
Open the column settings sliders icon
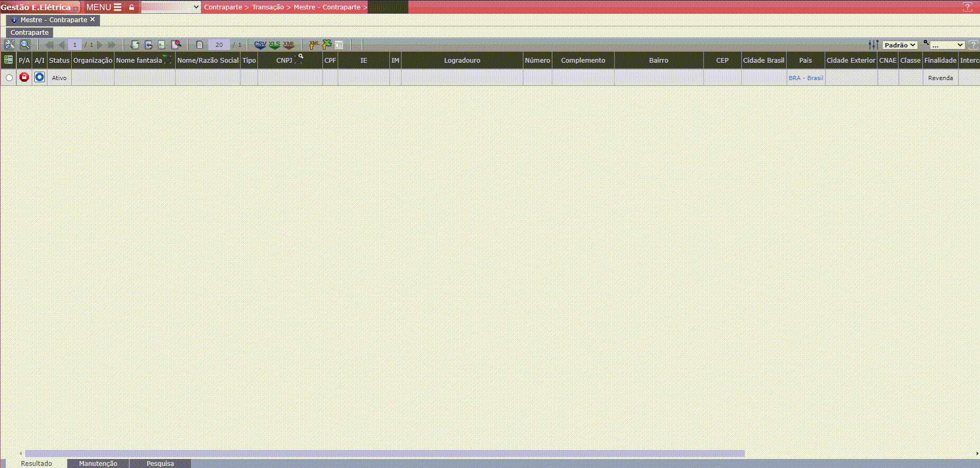(873, 45)
